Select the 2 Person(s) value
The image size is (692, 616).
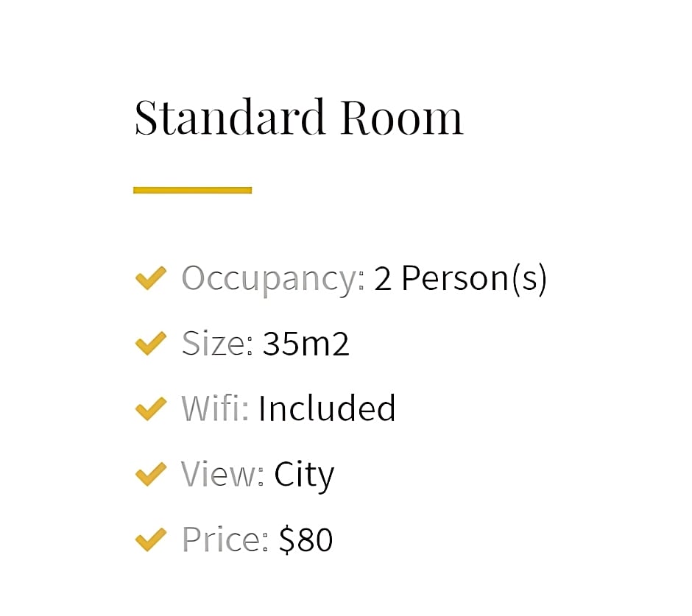[x=460, y=279]
